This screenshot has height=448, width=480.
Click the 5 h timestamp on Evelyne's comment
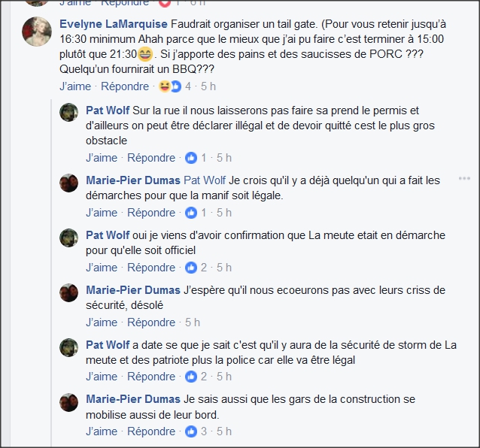pyautogui.click(x=208, y=86)
